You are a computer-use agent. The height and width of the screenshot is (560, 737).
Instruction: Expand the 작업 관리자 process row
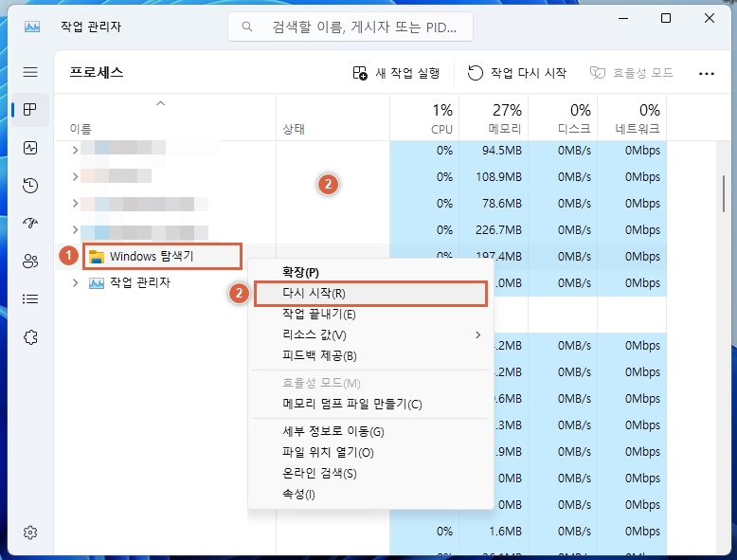(x=75, y=283)
